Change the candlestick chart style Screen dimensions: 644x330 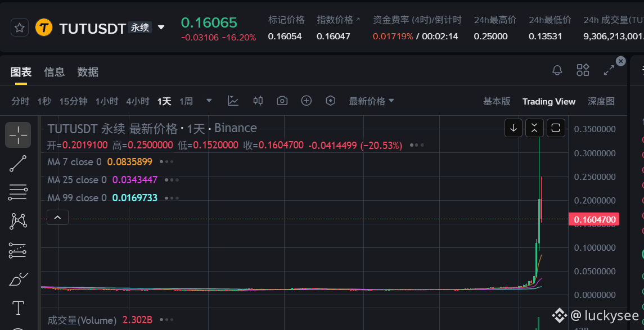(x=258, y=101)
